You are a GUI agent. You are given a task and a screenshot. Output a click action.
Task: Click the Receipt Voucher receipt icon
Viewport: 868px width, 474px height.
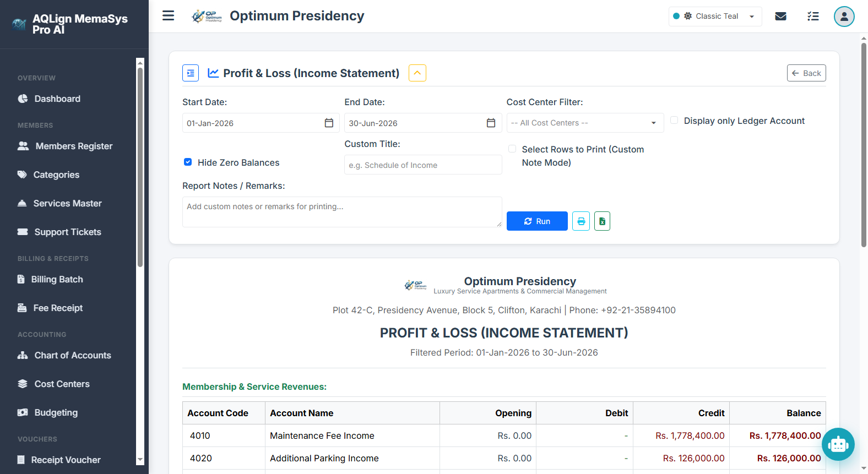pyautogui.click(x=21, y=460)
